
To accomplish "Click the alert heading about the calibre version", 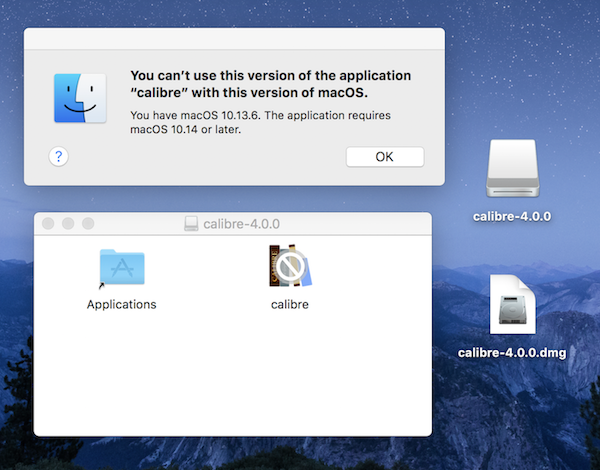I will pos(271,84).
